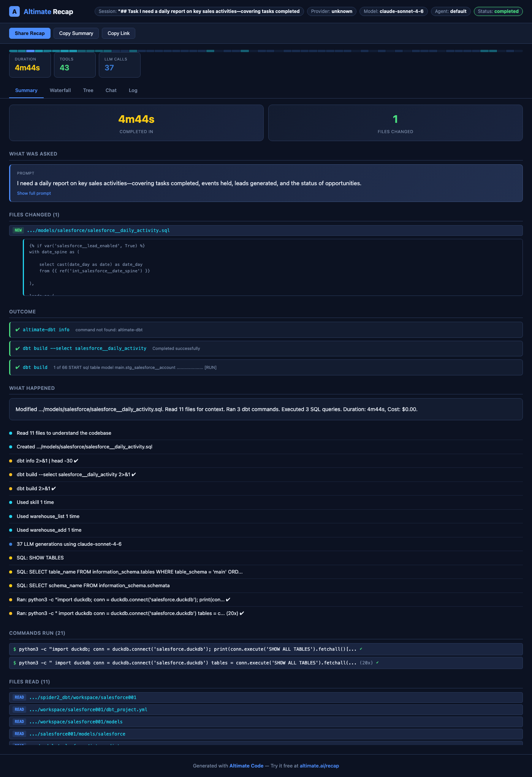This screenshot has height=777, width=532.
Task: Click the NEW badge on daily_activity file
Action: point(18,230)
